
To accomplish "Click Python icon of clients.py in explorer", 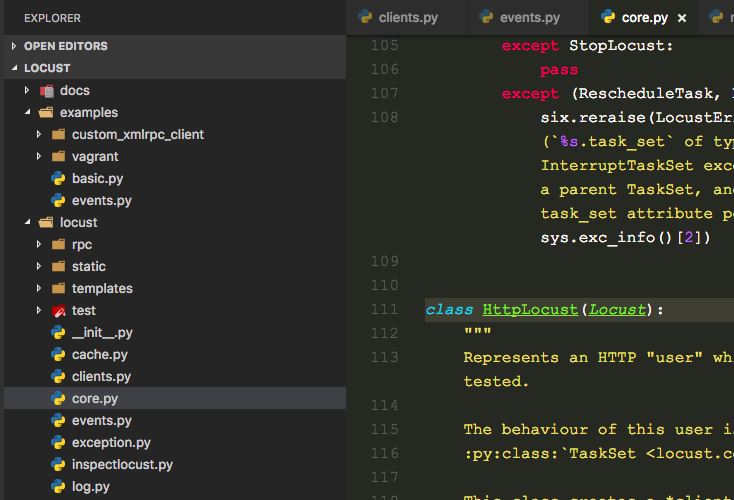I will 58,376.
